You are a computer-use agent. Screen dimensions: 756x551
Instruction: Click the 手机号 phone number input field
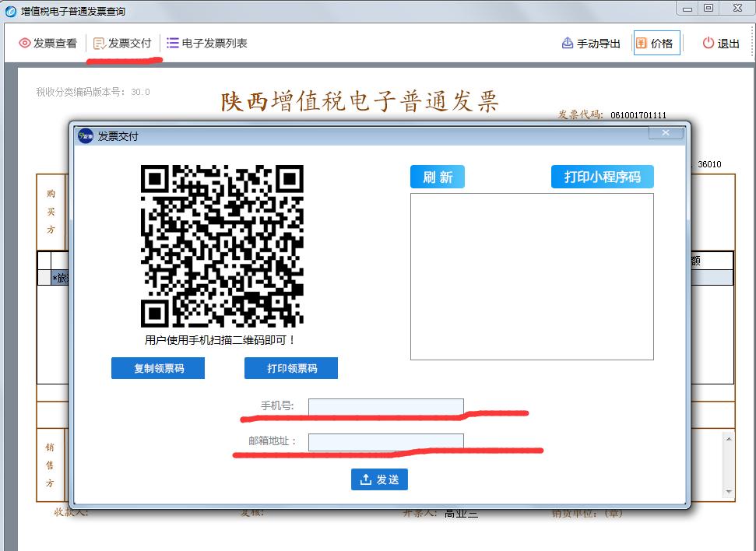(385, 405)
